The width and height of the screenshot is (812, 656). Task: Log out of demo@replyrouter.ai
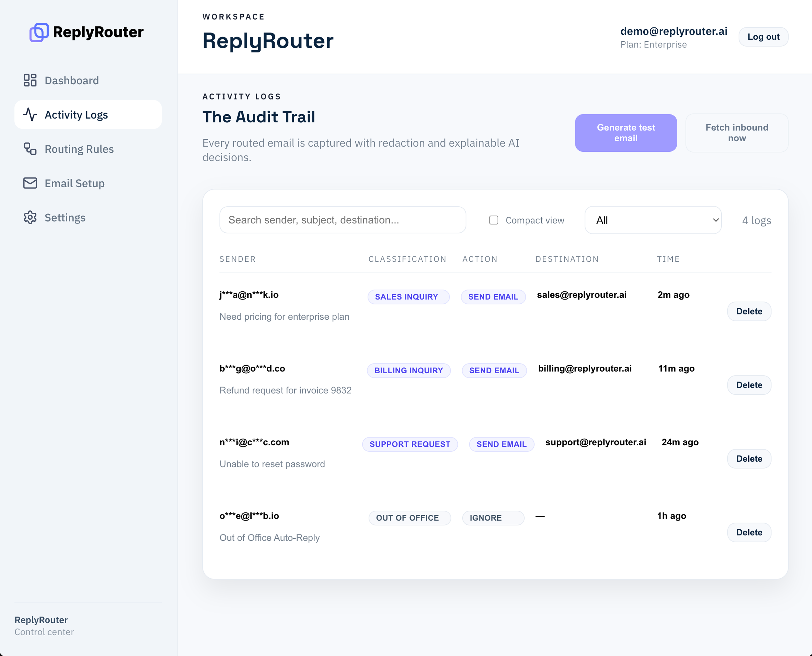click(x=763, y=37)
